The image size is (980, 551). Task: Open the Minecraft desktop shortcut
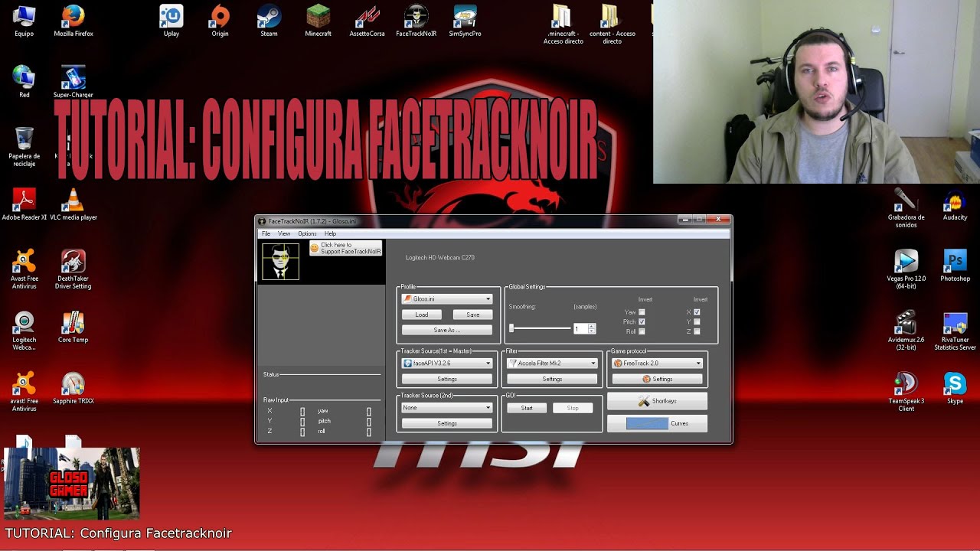click(318, 21)
